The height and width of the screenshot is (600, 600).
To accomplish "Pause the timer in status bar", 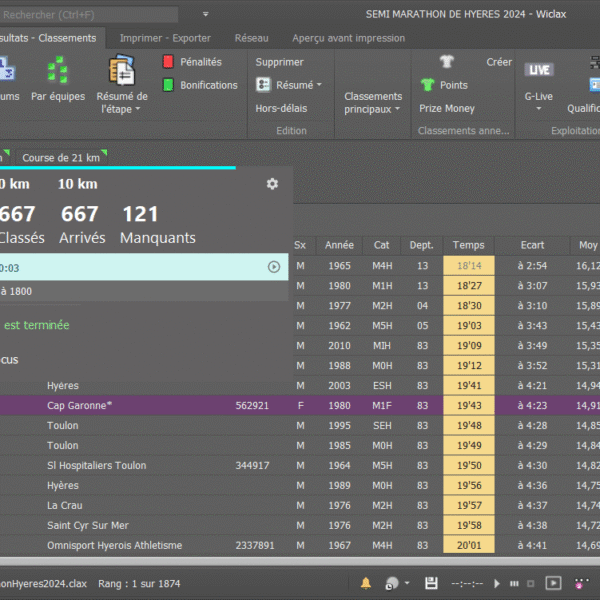I will click(x=514, y=584).
